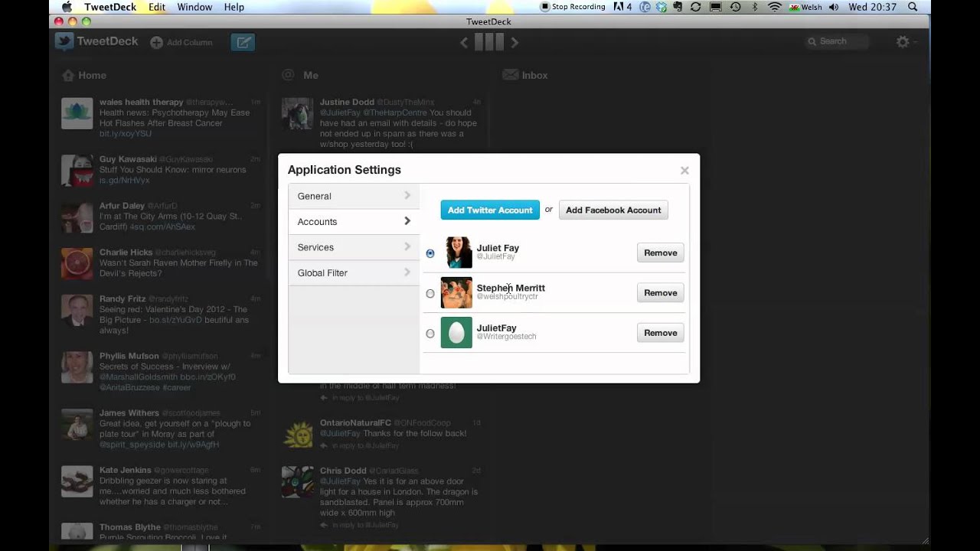Click the volume speaker icon
Image resolution: width=980 pixels, height=551 pixels.
coord(833,7)
